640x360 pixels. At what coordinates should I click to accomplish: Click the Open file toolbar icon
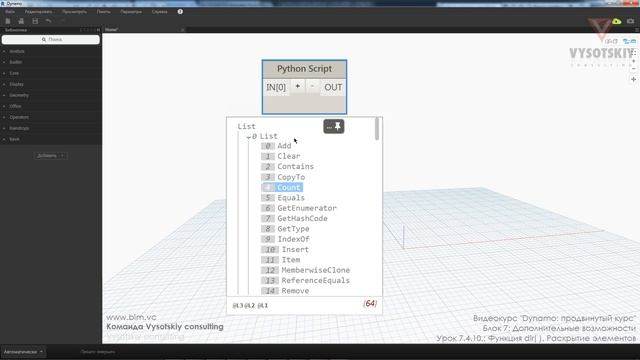[x=21, y=21]
